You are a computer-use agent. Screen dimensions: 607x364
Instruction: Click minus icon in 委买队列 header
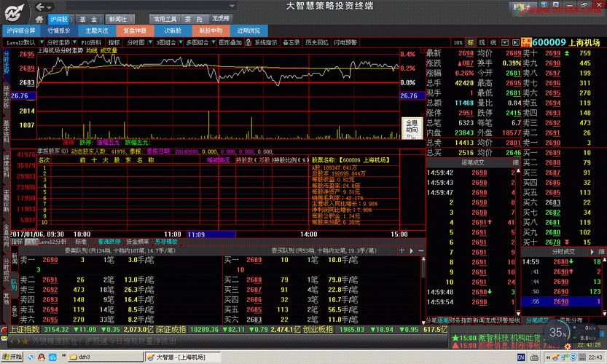420,250
